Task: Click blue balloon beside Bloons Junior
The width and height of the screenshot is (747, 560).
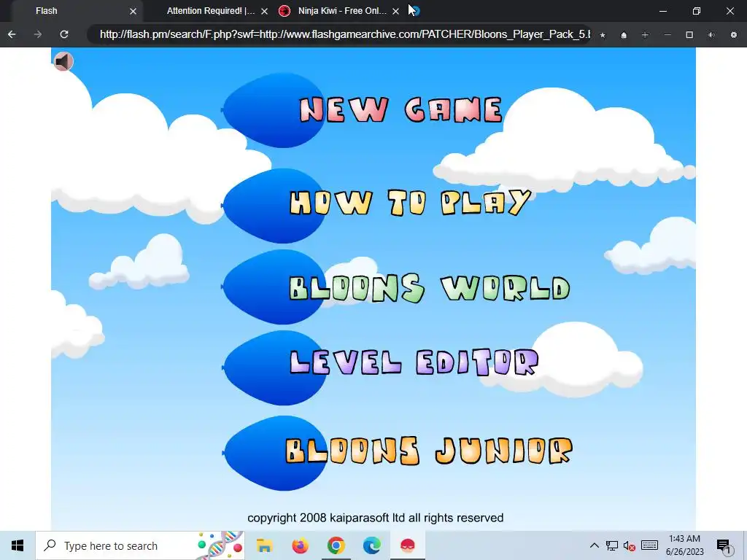Action: (x=274, y=453)
